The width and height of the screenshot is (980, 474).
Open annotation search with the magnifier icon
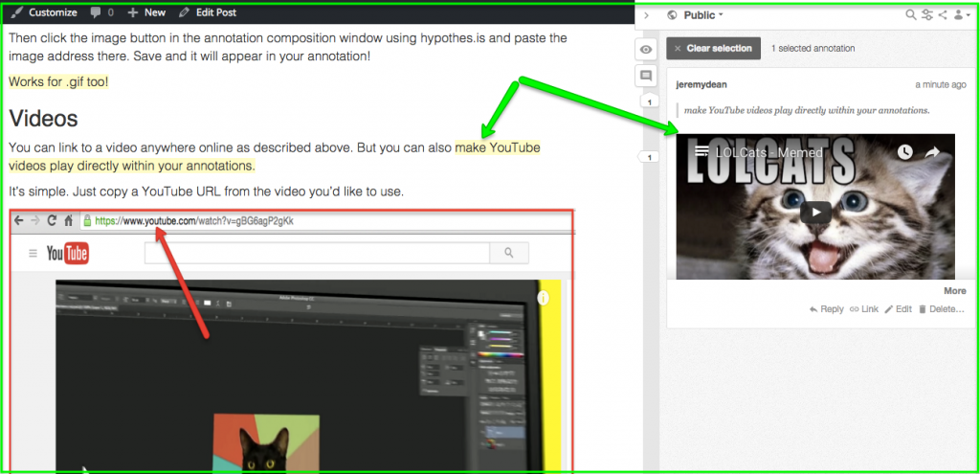[911, 15]
